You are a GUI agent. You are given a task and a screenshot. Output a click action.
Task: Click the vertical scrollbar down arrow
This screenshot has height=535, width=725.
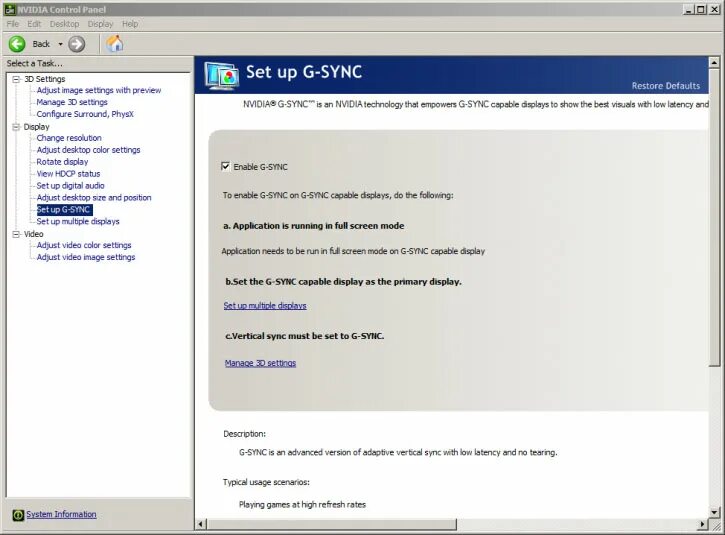click(x=714, y=512)
